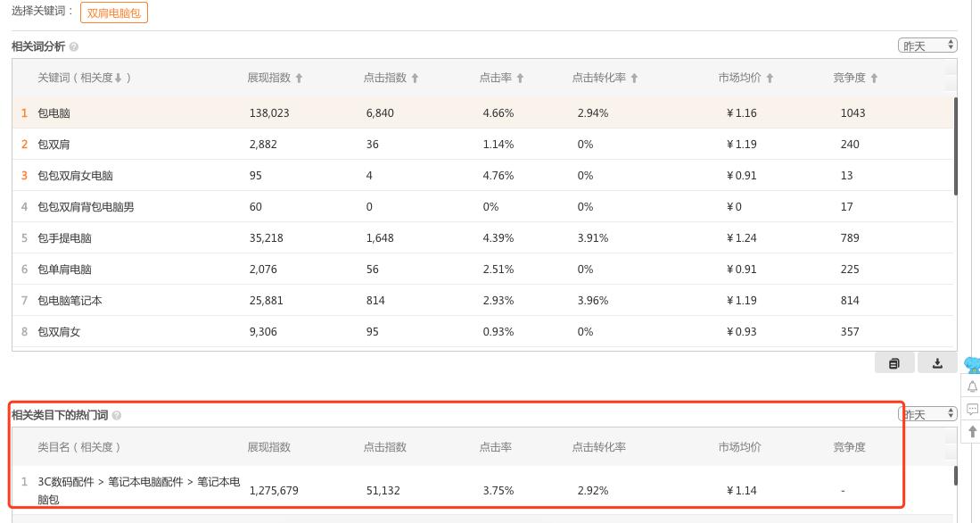This screenshot has width=980, height=523.
Task: Toggle sort on 点击指数 column arrow
Action: (x=415, y=79)
